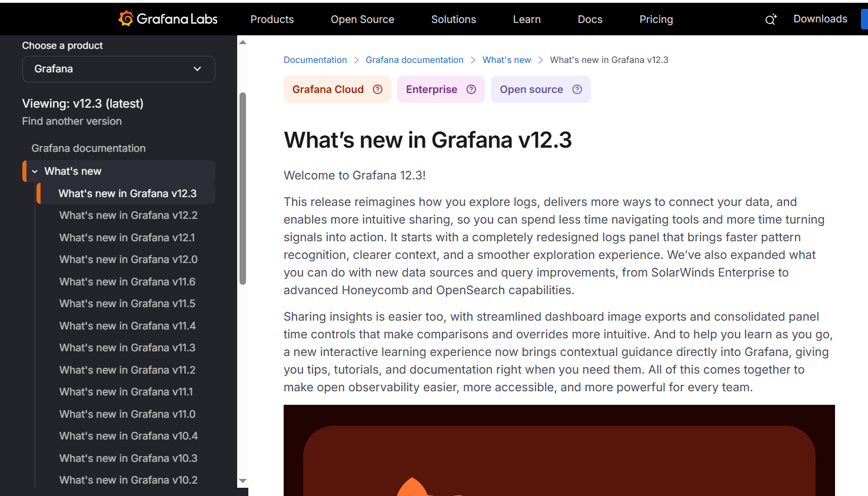The height and width of the screenshot is (496, 868).
Task: Click the What's new in Grafana v12.3 heading
Action: click(x=428, y=140)
